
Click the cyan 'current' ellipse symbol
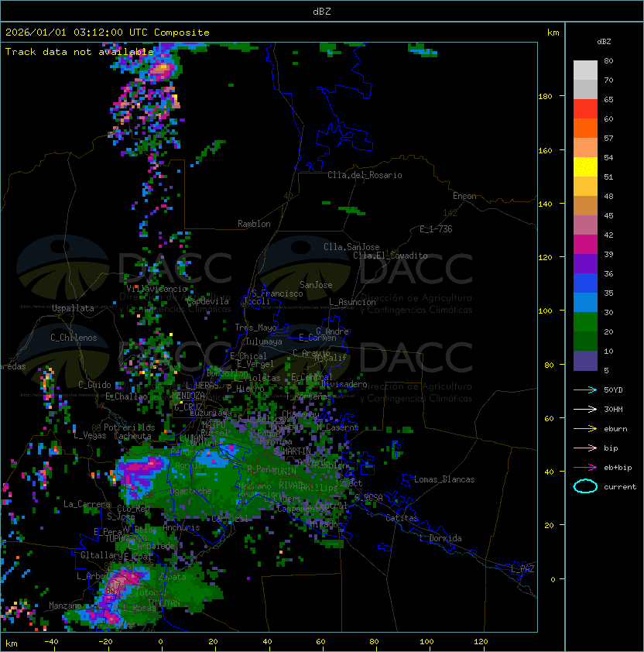[585, 486]
